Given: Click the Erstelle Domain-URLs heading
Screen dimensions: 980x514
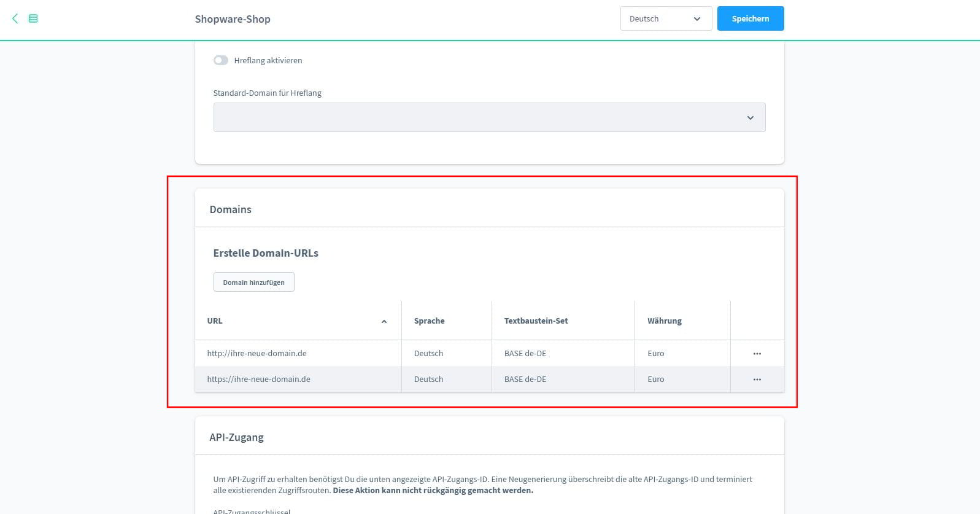Looking at the screenshot, I should [266, 253].
